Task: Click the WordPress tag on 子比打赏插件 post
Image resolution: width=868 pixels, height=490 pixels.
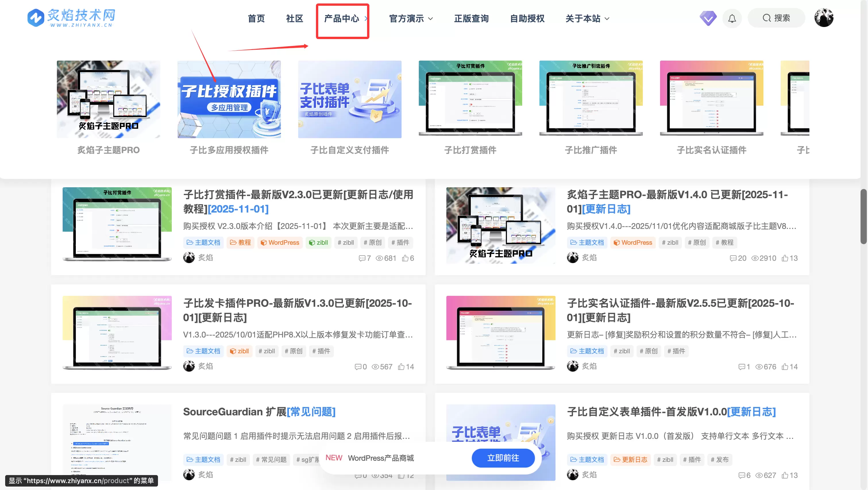Action: pos(280,242)
